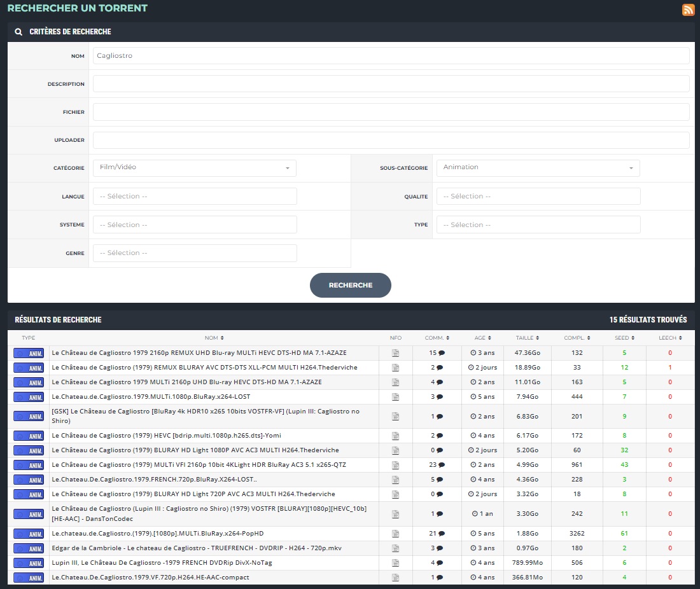The width and height of the screenshot is (700, 589).
Task: Sort results by Comm. column
Action: [437, 338]
